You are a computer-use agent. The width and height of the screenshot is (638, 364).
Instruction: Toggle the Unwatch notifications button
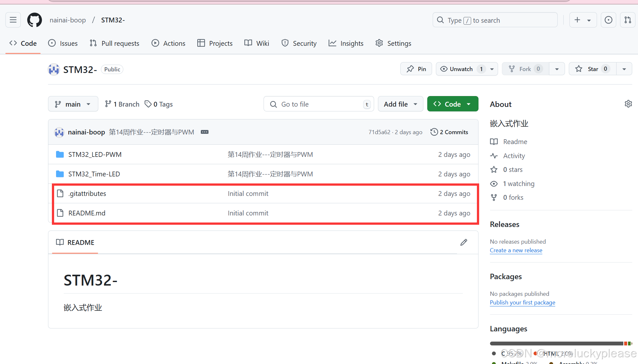[461, 69]
